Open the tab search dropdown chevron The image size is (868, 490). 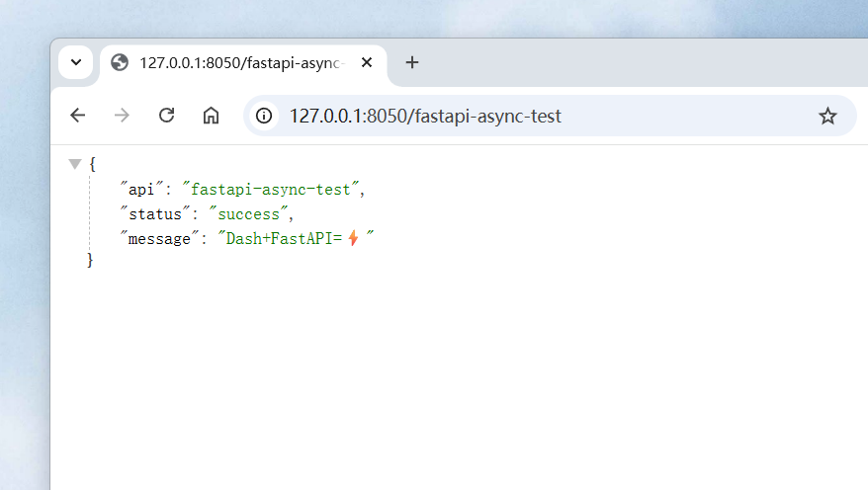click(x=76, y=62)
